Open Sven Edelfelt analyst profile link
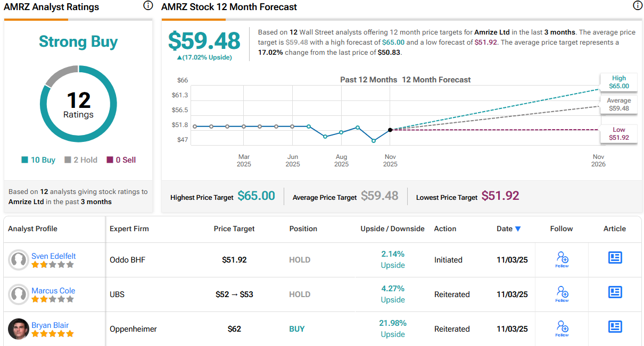 click(x=53, y=256)
